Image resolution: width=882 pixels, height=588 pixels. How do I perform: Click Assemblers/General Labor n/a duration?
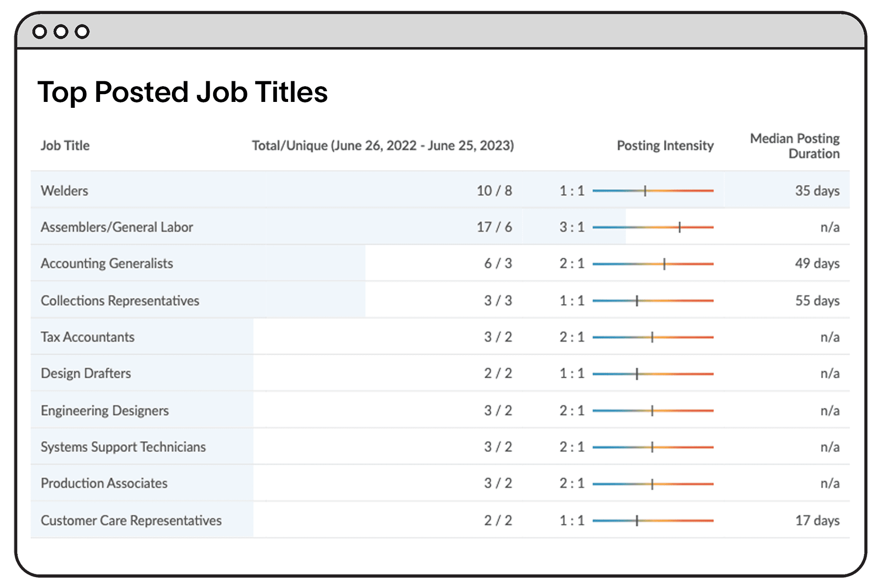(830, 227)
